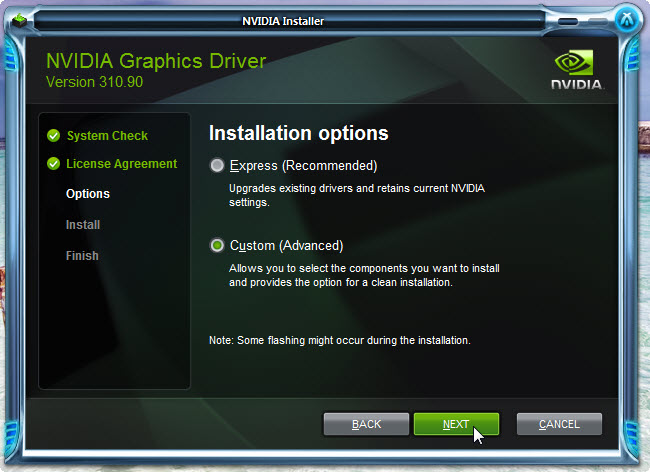Click the Custom description about clean installation
The height and width of the screenshot is (472, 650).
point(364,275)
